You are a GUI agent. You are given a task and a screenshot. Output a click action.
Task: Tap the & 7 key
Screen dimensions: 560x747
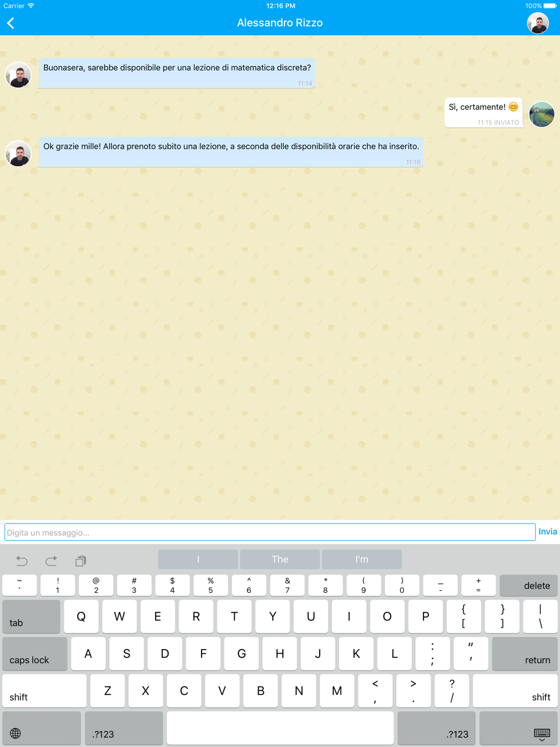[287, 585]
